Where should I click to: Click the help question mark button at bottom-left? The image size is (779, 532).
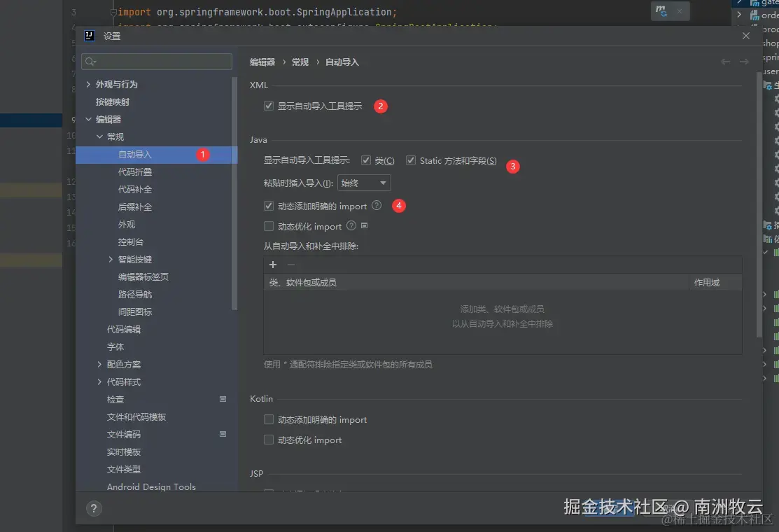coord(94,508)
